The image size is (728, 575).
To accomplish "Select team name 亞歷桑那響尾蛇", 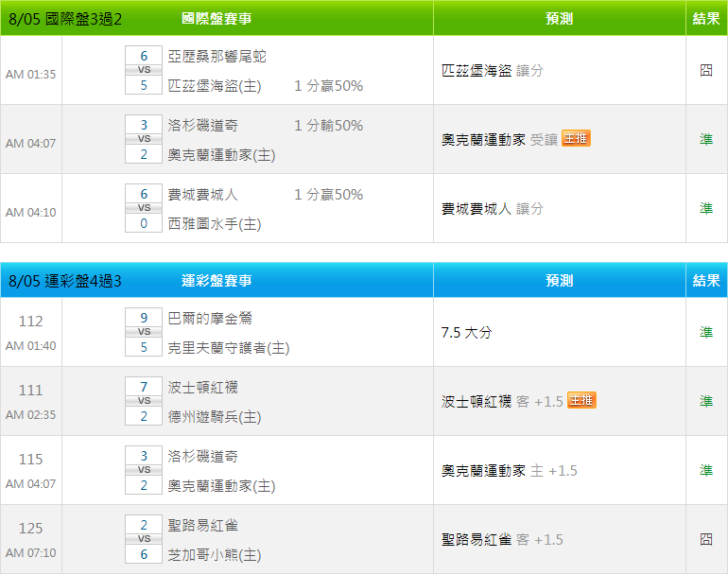I will pyautogui.click(x=217, y=57).
